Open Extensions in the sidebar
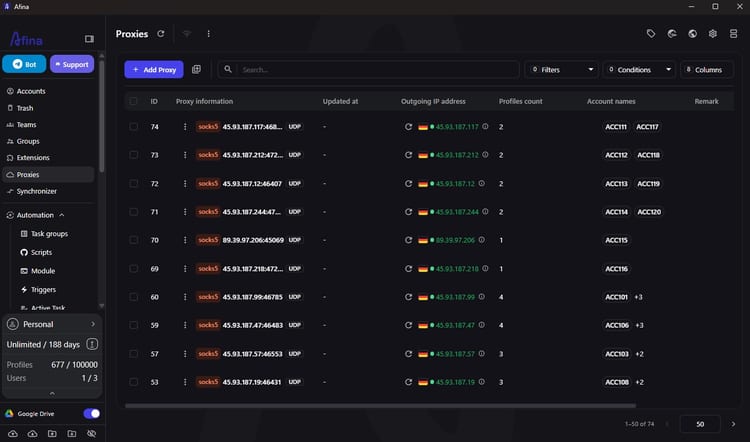 pyautogui.click(x=48, y=157)
